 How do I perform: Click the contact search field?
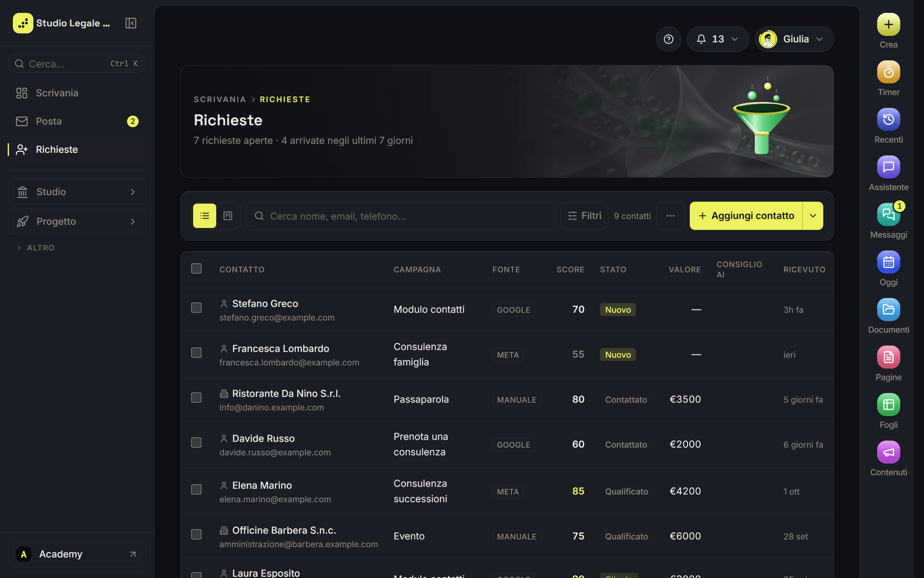(400, 216)
